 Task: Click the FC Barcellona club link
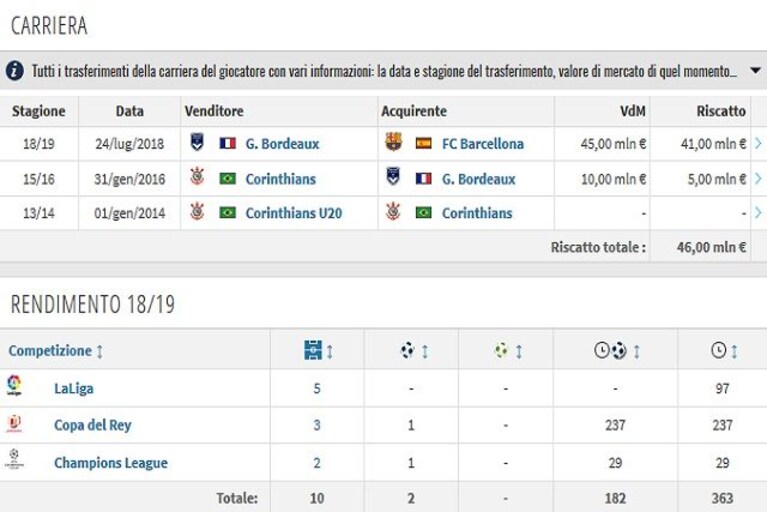(483, 144)
